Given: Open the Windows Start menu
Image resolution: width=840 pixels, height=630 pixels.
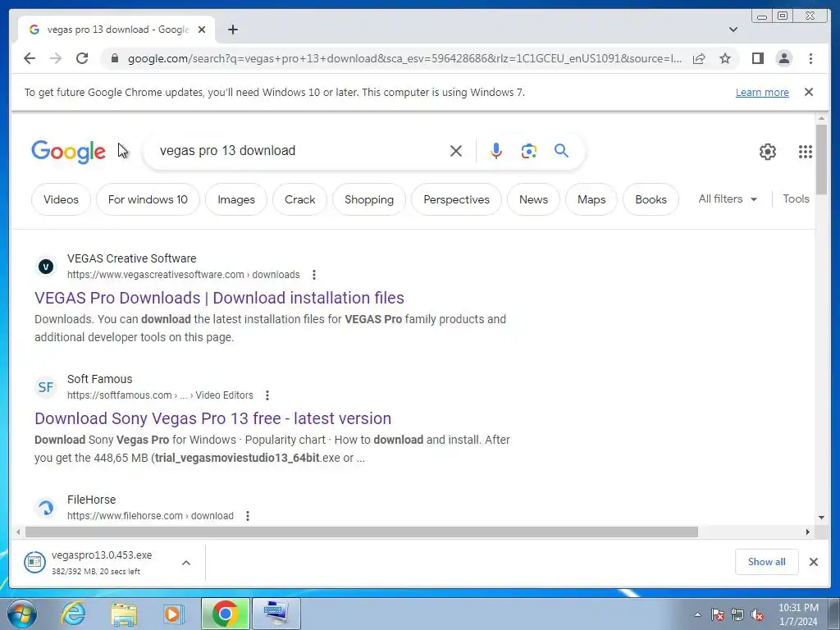Looking at the screenshot, I should tap(22, 614).
